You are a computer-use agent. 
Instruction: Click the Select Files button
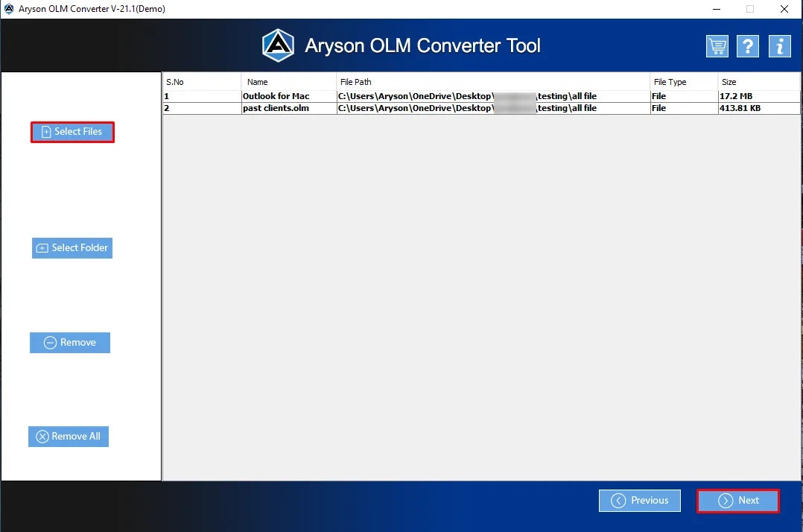point(72,132)
